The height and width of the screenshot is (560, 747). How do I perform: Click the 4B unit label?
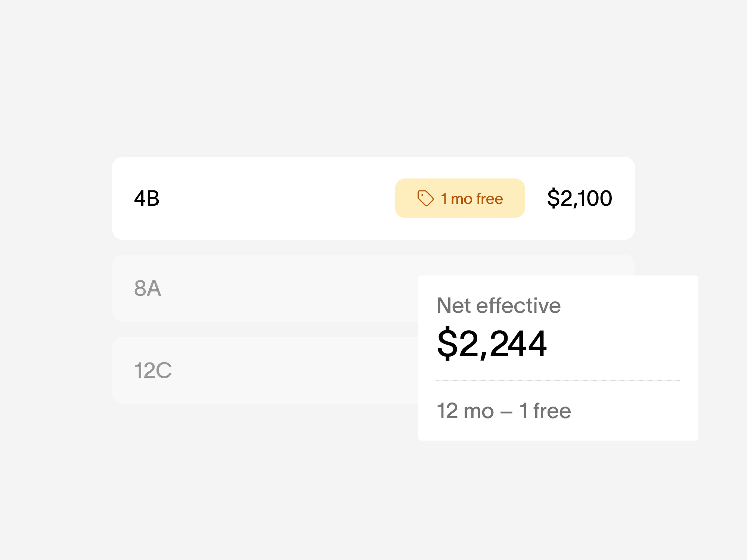click(147, 198)
